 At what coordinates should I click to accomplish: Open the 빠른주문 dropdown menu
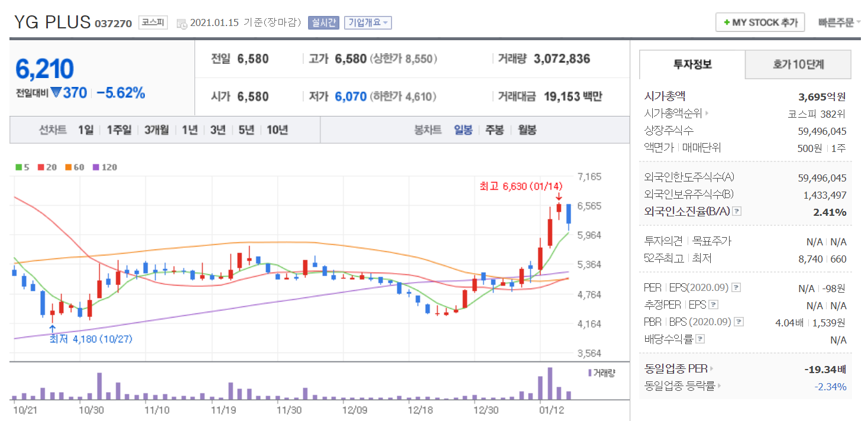[x=839, y=23]
